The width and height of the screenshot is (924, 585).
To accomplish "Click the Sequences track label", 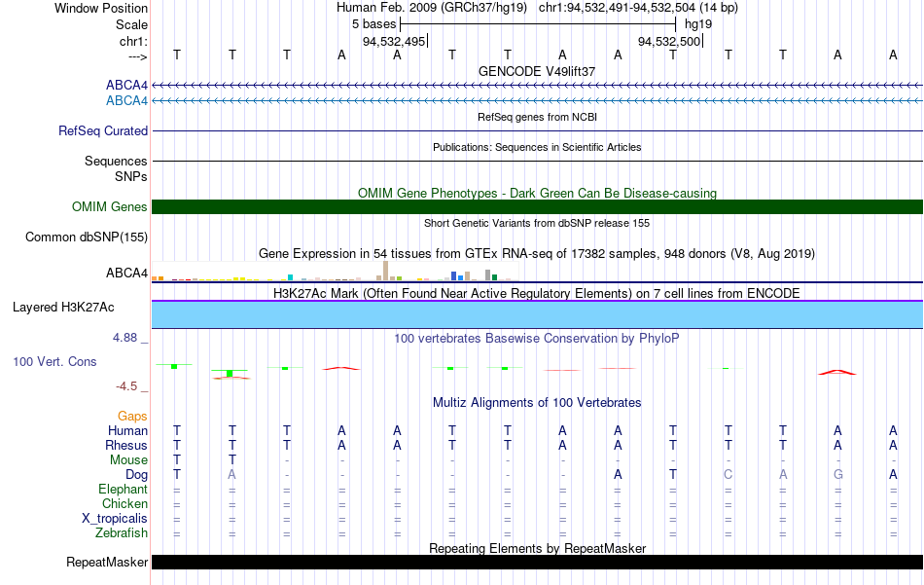I will click(x=116, y=161).
